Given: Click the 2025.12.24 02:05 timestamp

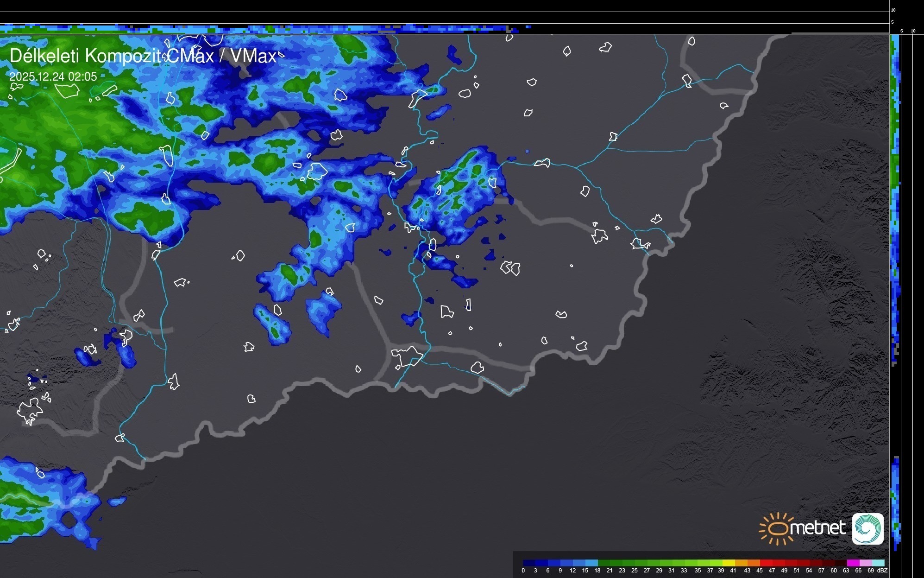Looking at the screenshot, I should 53,76.
